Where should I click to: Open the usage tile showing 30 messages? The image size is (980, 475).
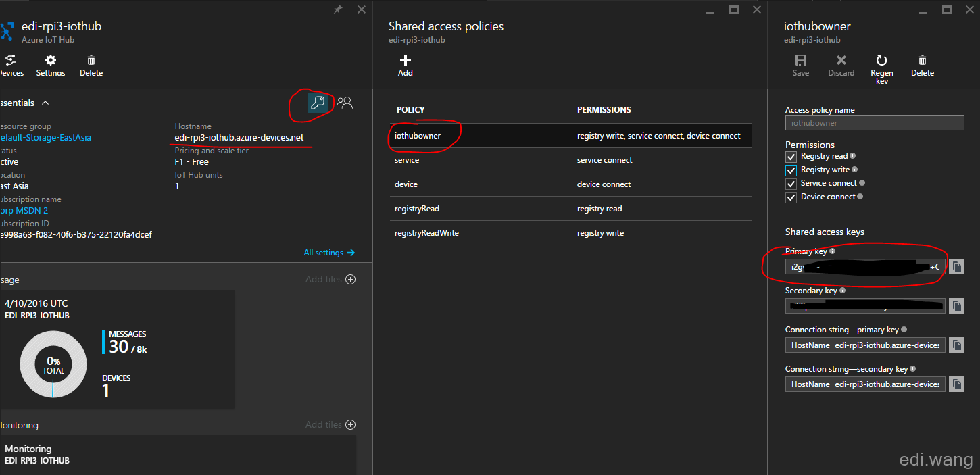(x=117, y=349)
